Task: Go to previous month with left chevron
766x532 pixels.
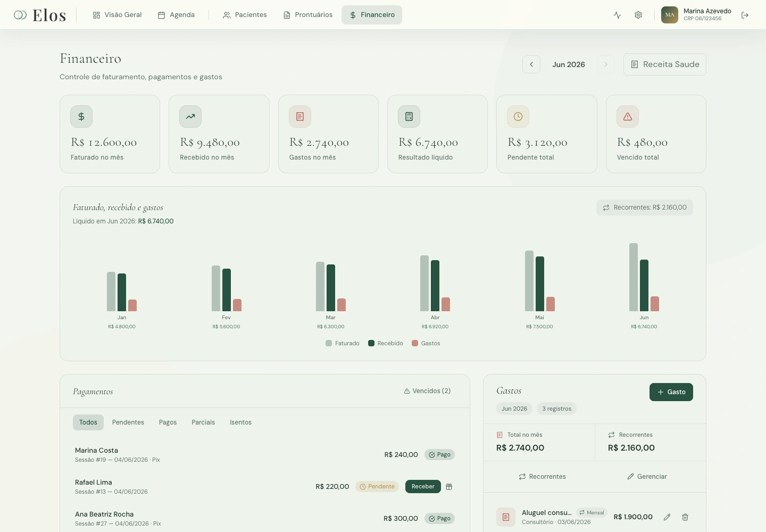Action: 531,64
